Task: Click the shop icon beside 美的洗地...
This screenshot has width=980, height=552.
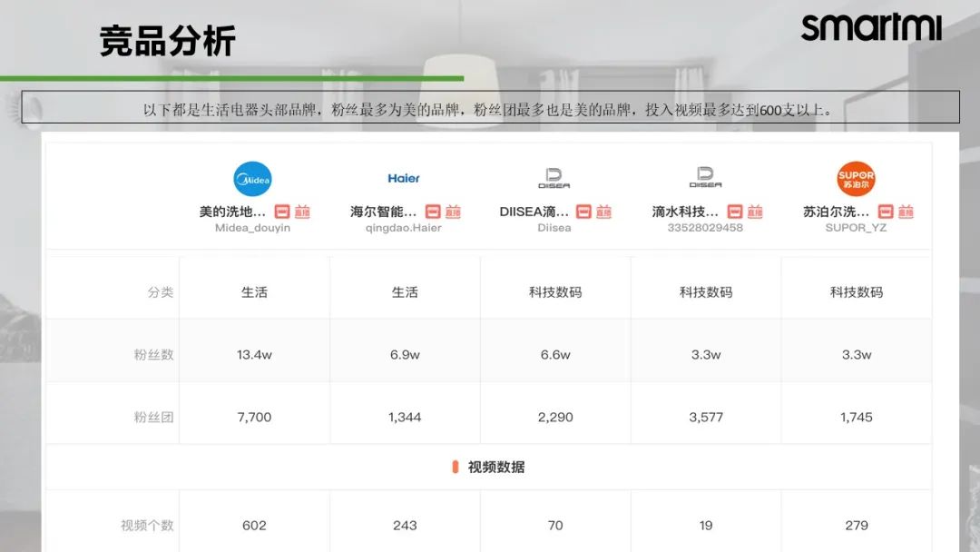Action: (282, 212)
